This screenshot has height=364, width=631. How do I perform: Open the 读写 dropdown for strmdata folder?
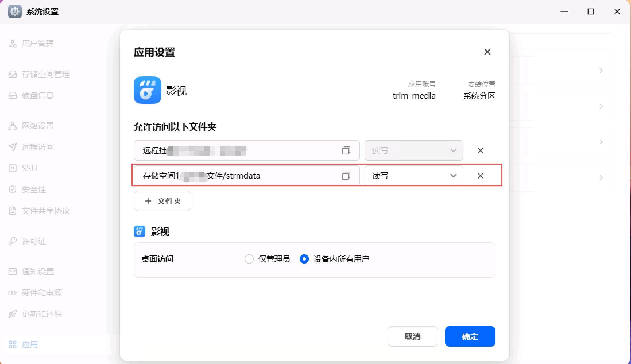413,176
